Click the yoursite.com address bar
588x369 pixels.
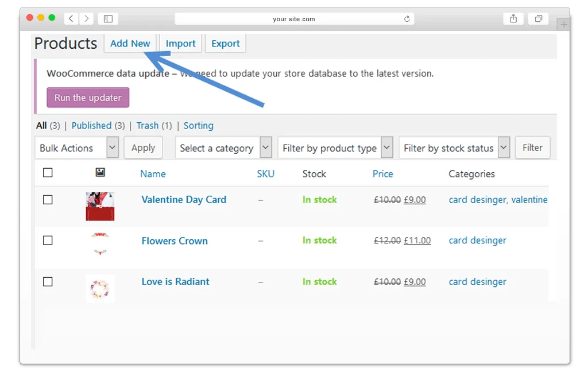tap(295, 19)
